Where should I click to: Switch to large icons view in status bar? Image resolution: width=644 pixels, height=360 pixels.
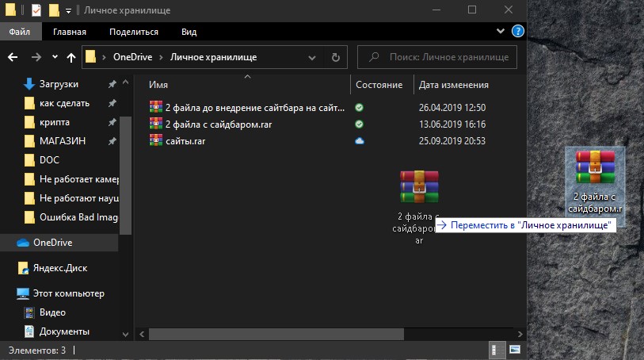click(515, 350)
